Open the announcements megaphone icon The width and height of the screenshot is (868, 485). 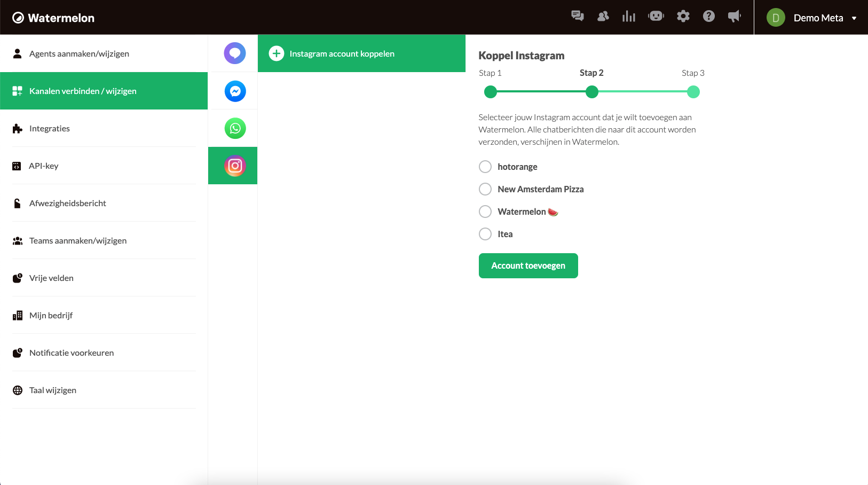[x=735, y=16]
